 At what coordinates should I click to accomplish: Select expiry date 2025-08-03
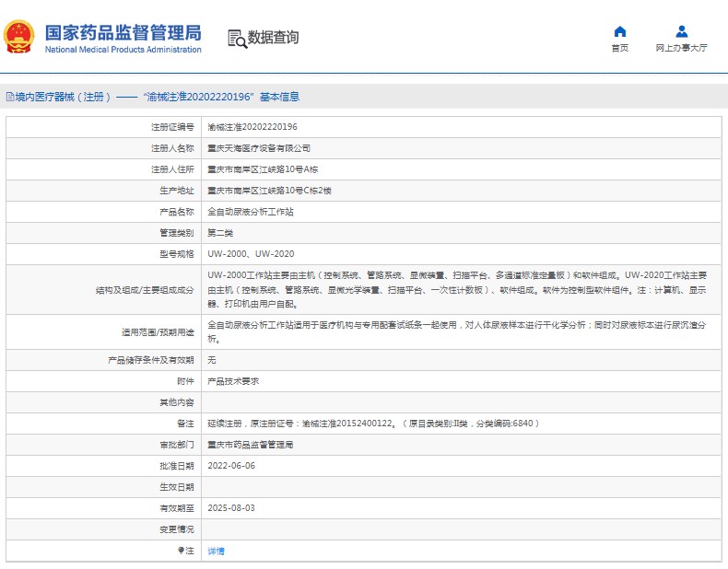(231, 508)
